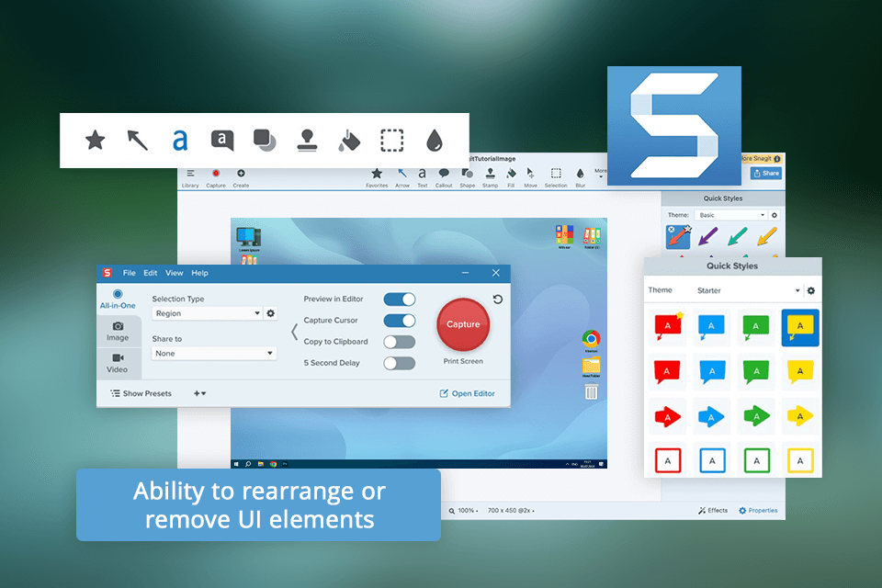Pick the Arrow tool in enlarged toolbar strip
The height and width of the screenshot is (588, 882).
(x=137, y=140)
